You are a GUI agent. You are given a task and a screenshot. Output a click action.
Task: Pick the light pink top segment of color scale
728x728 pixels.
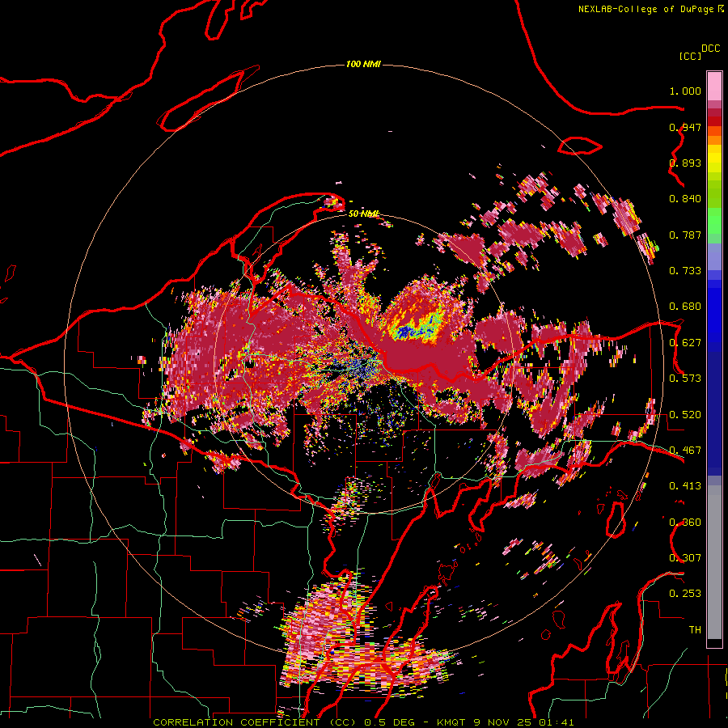pyautogui.click(x=714, y=87)
